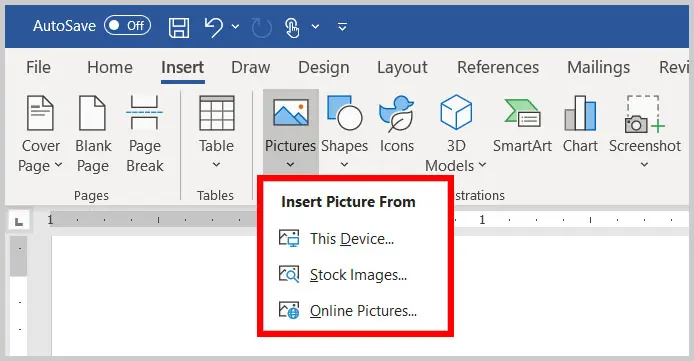Click the Save floppy disk icon
Screen dimensions: 694x361
tap(179, 27)
